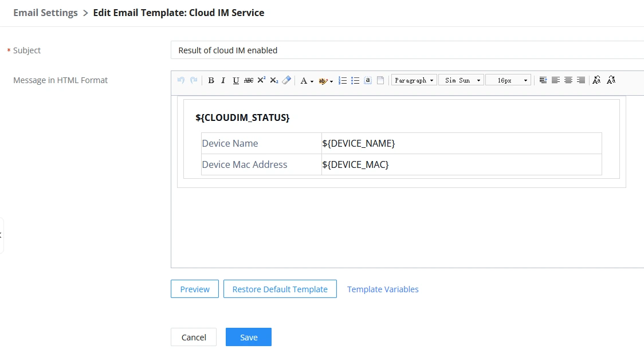Click the Subject field label
644x353 pixels.
[27, 50]
